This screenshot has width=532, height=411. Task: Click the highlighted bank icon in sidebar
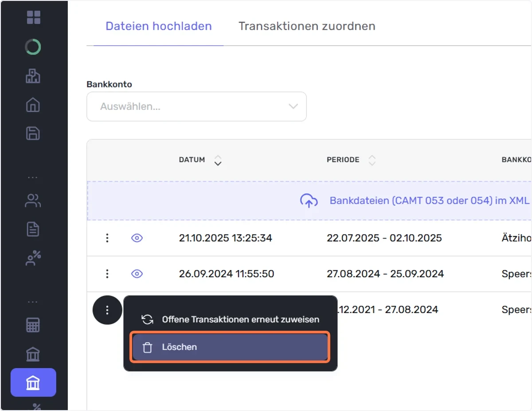click(x=33, y=382)
